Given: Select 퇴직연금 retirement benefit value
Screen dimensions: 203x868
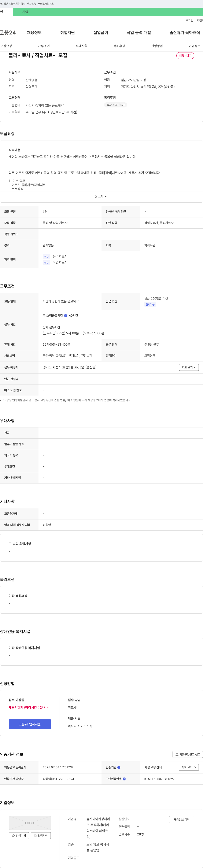Looking at the screenshot, I should point(150,356).
